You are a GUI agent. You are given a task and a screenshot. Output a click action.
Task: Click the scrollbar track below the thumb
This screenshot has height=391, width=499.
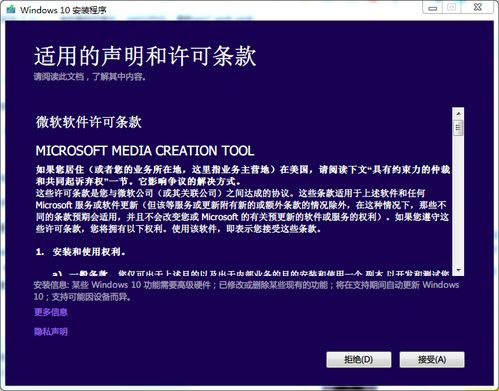point(458,200)
